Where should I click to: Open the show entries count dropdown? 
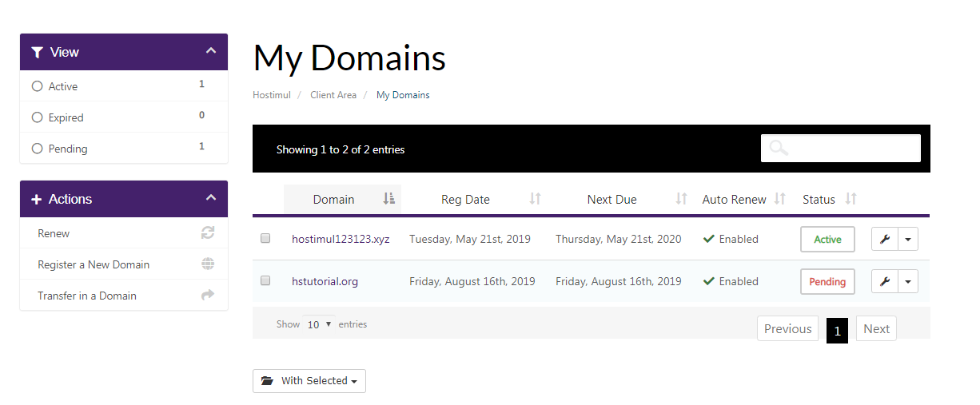pos(319,324)
